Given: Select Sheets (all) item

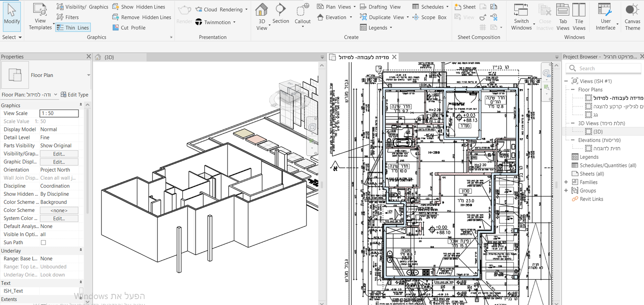Looking at the screenshot, I should click(x=592, y=174).
